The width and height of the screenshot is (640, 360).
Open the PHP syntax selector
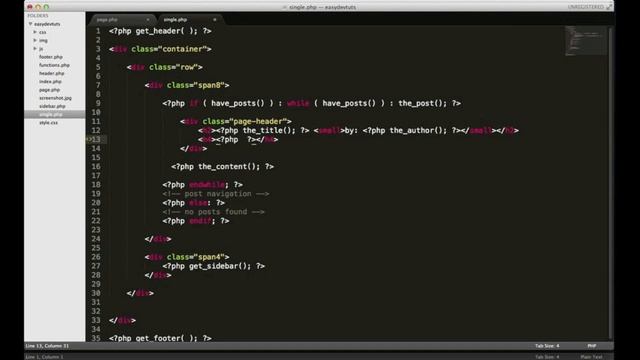[592, 346]
